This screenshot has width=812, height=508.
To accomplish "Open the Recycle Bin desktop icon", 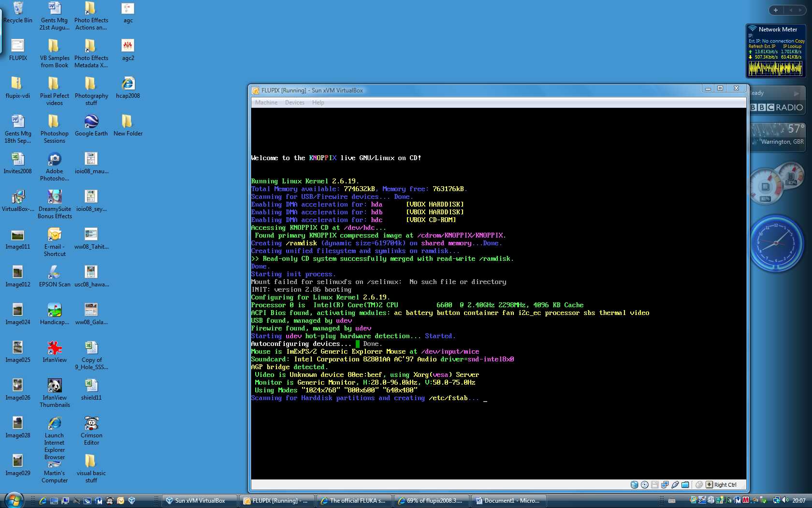I will point(18,13).
